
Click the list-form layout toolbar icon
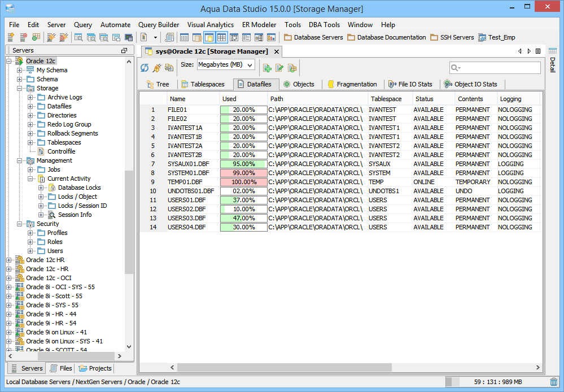(246, 37)
